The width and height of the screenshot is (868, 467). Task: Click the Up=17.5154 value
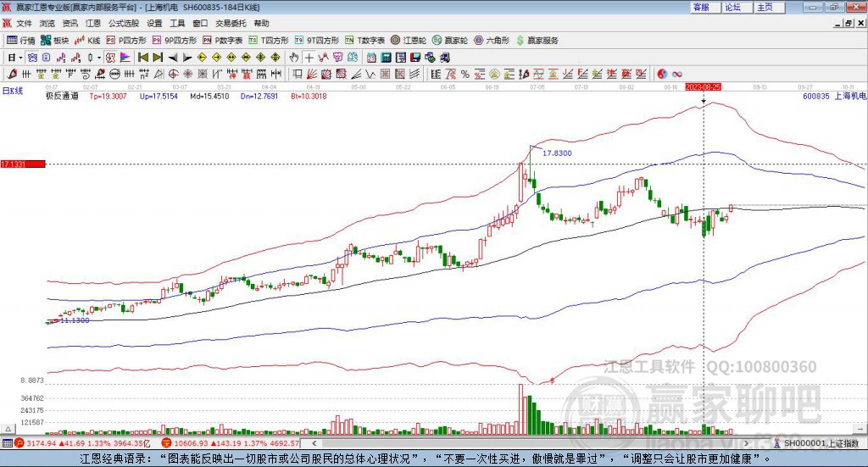[159, 97]
